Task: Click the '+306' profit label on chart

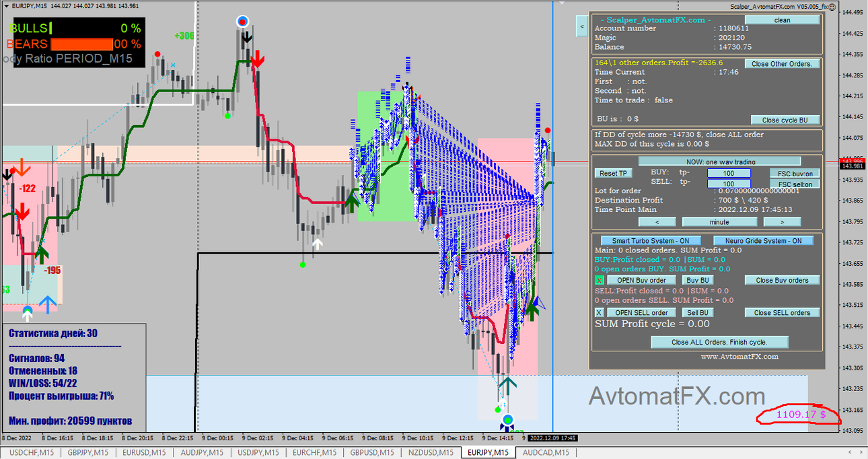Action: coord(184,36)
